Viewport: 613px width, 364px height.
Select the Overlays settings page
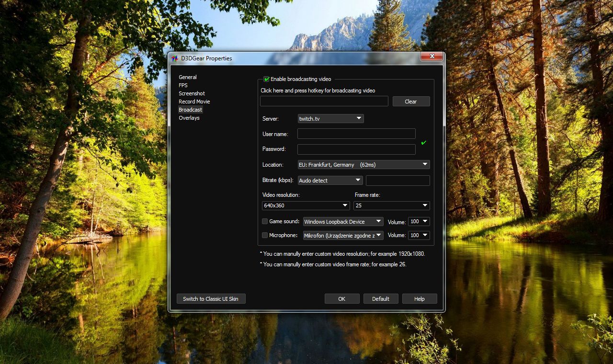(189, 118)
